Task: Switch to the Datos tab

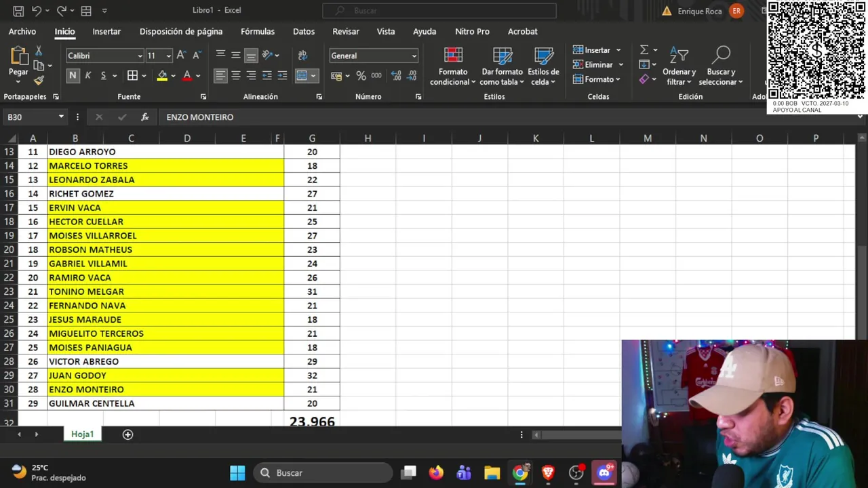Action: point(304,31)
